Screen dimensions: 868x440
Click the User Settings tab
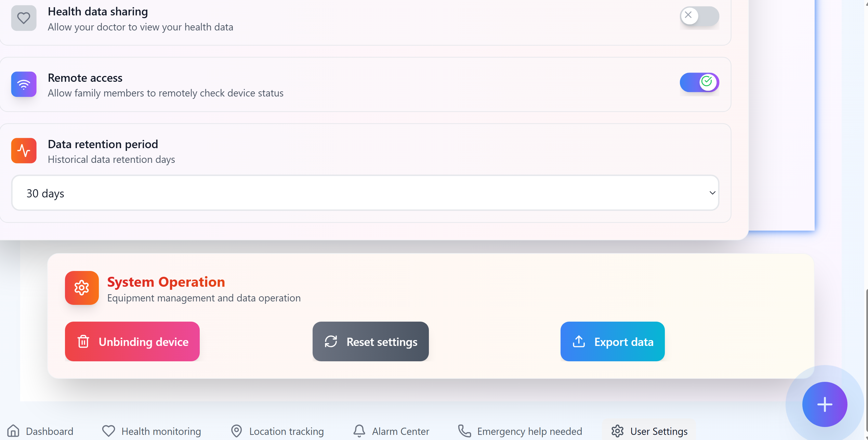pyautogui.click(x=649, y=431)
